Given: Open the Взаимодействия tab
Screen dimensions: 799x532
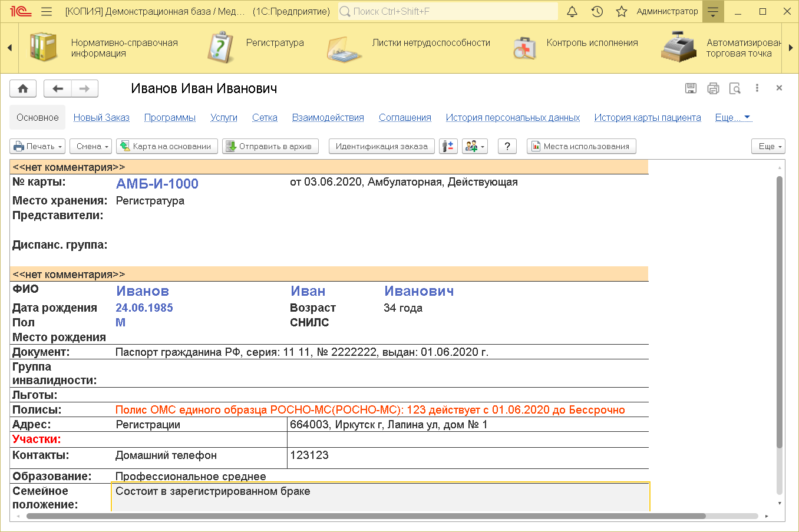Looking at the screenshot, I should pyautogui.click(x=328, y=117).
